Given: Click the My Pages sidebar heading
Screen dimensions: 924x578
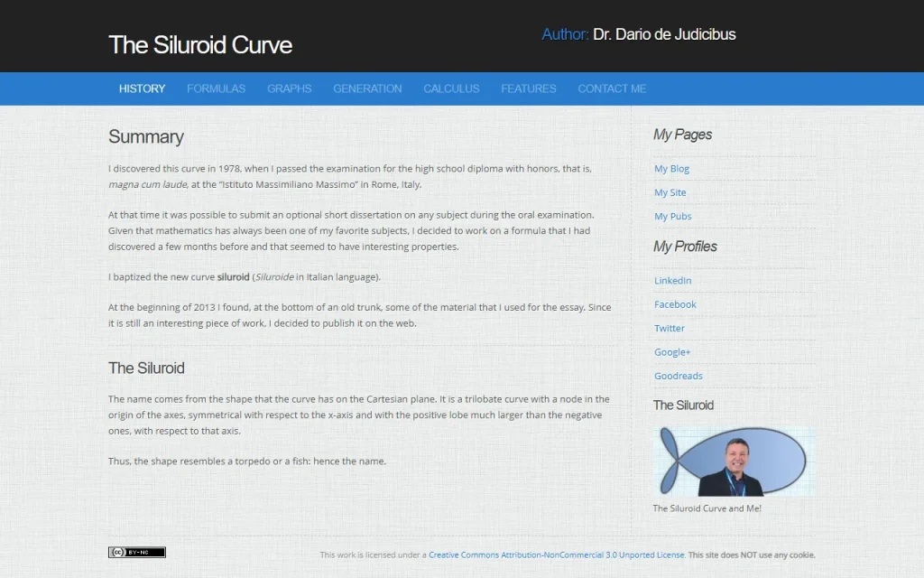Looking at the screenshot, I should [682, 135].
